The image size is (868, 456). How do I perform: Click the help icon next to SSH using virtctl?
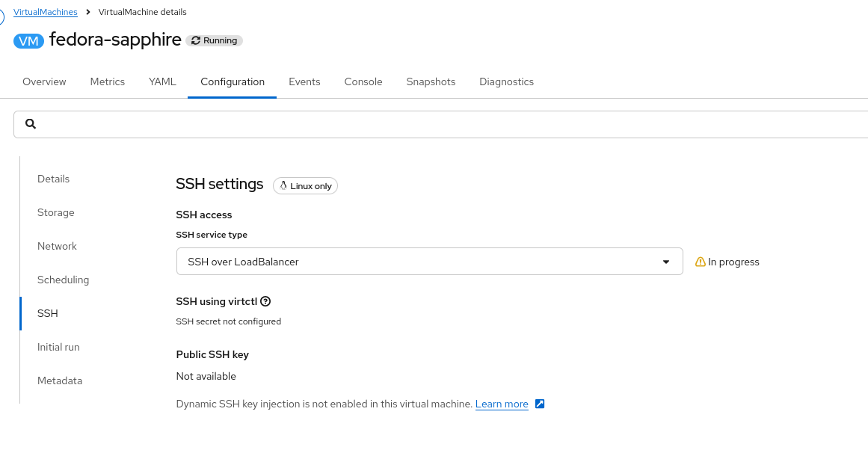pos(265,301)
